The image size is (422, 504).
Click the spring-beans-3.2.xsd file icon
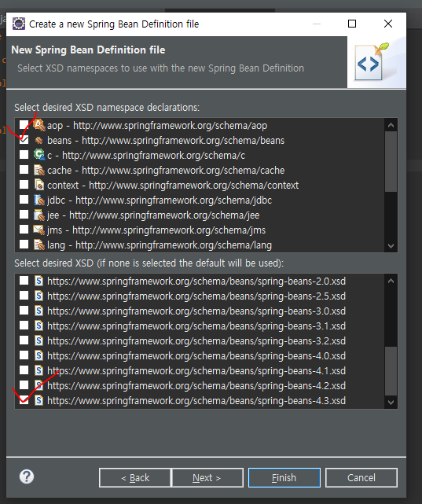[39, 340]
